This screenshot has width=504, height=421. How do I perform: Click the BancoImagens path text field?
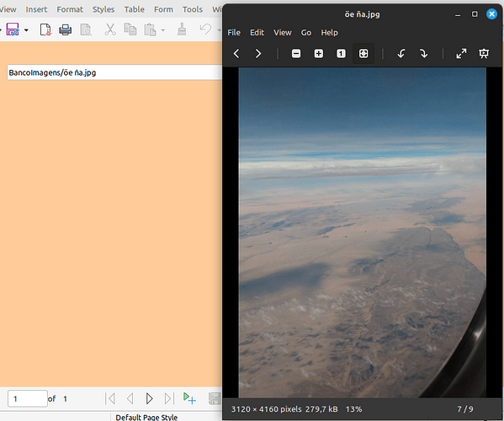click(x=114, y=72)
